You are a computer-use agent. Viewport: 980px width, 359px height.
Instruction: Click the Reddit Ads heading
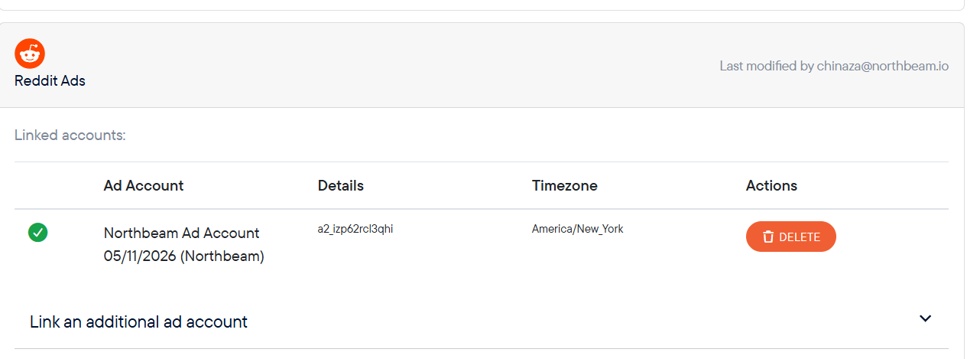(x=50, y=80)
